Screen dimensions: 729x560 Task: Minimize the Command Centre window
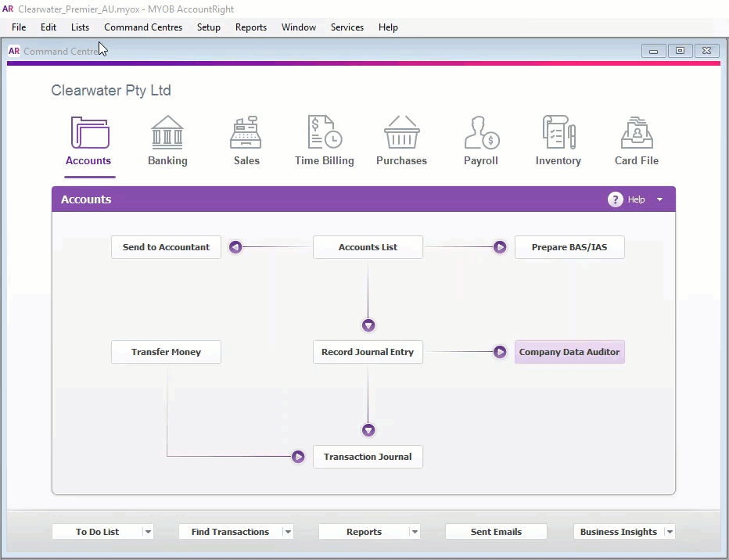[x=654, y=51]
